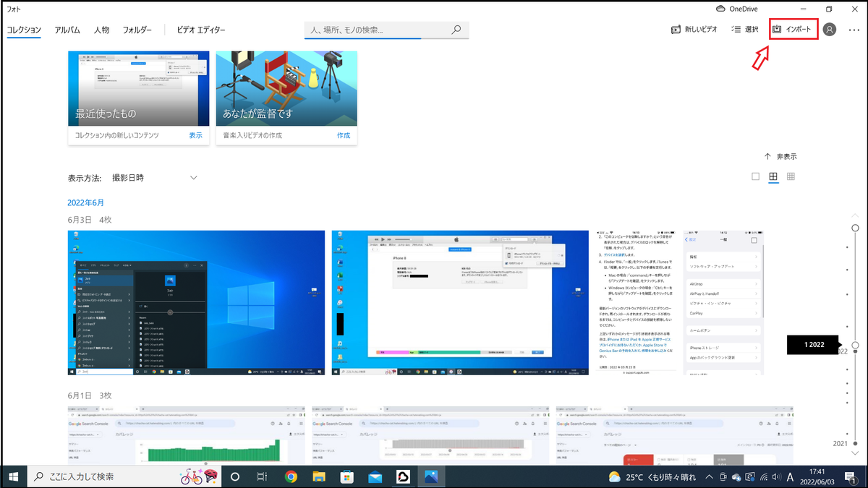Click the OneDrive status in title bar
Image resolution: width=868 pixels, height=488 pixels.
click(736, 9)
